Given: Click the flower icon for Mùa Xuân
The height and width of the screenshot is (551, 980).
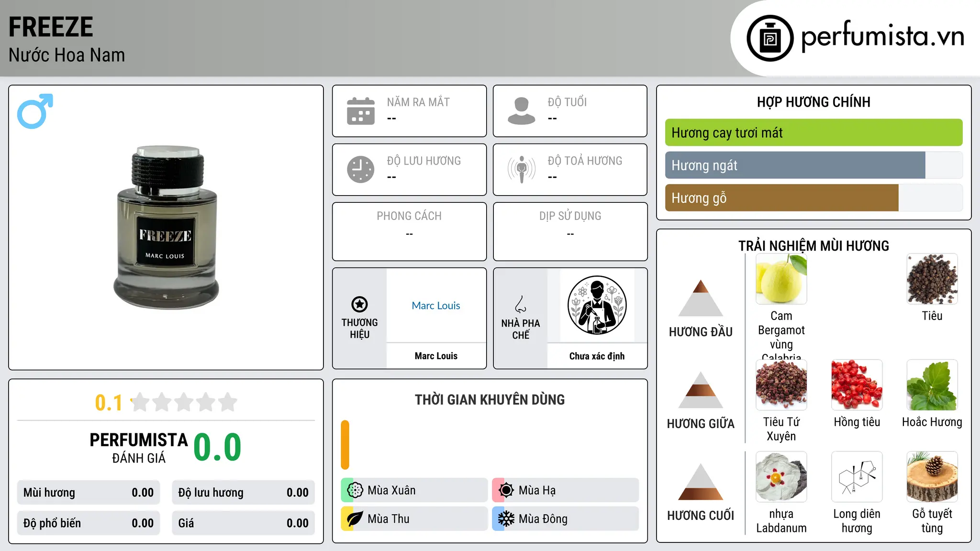Looking at the screenshot, I should click(355, 490).
